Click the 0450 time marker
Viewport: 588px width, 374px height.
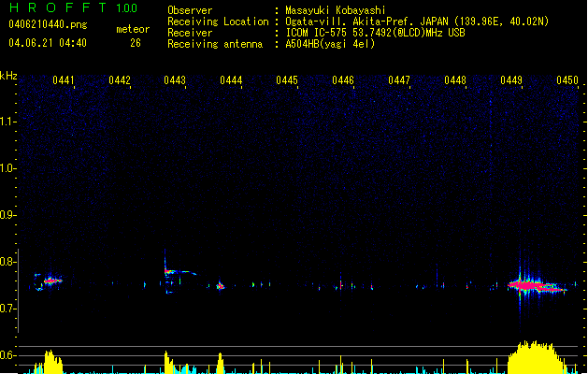click(x=567, y=80)
